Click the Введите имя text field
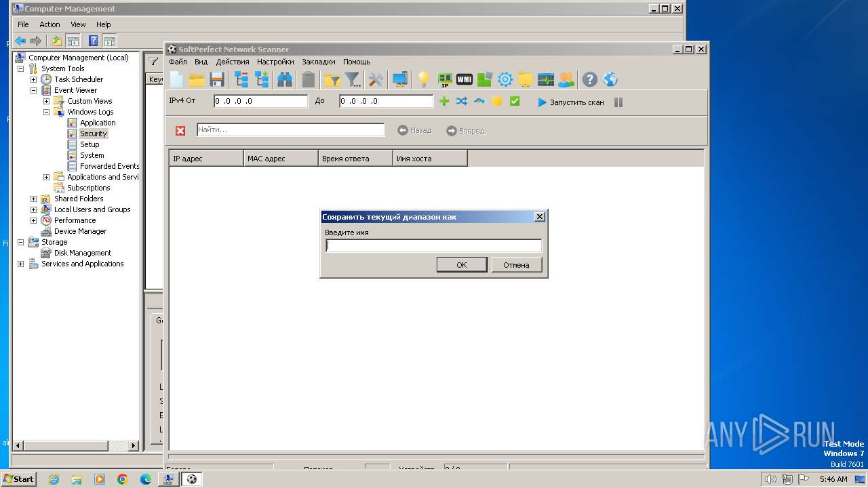The height and width of the screenshot is (488, 868). (x=434, y=245)
